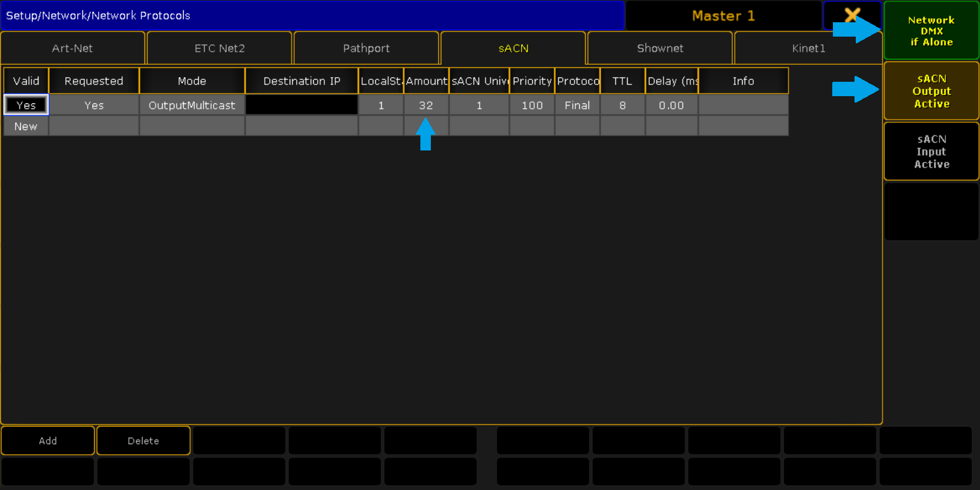Select the LocalStart cell with value 1
980x490 pixels.
381,105
